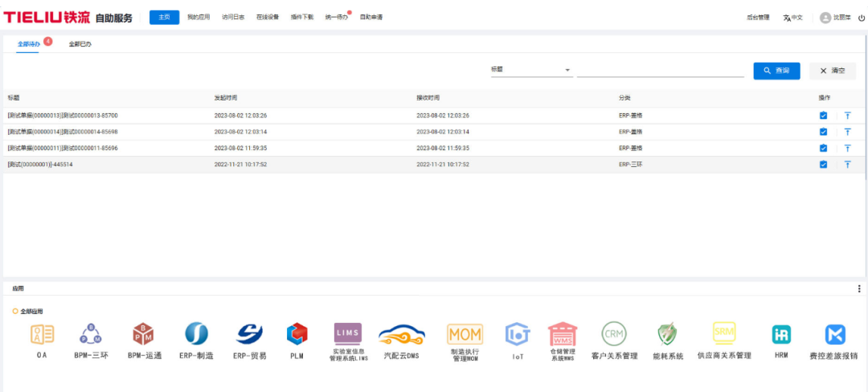
Task: Pin to top the 00000014-85698 row
Action: [847, 132]
